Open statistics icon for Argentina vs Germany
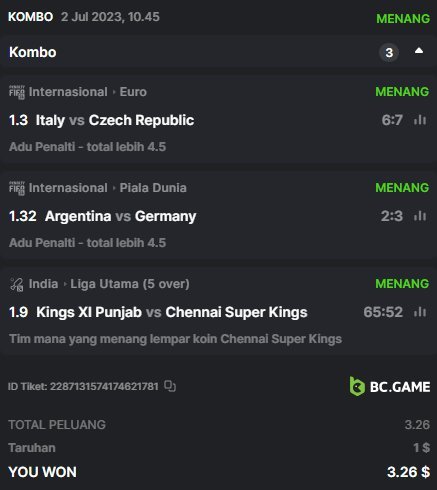The height and width of the screenshot is (490, 437). tap(420, 216)
